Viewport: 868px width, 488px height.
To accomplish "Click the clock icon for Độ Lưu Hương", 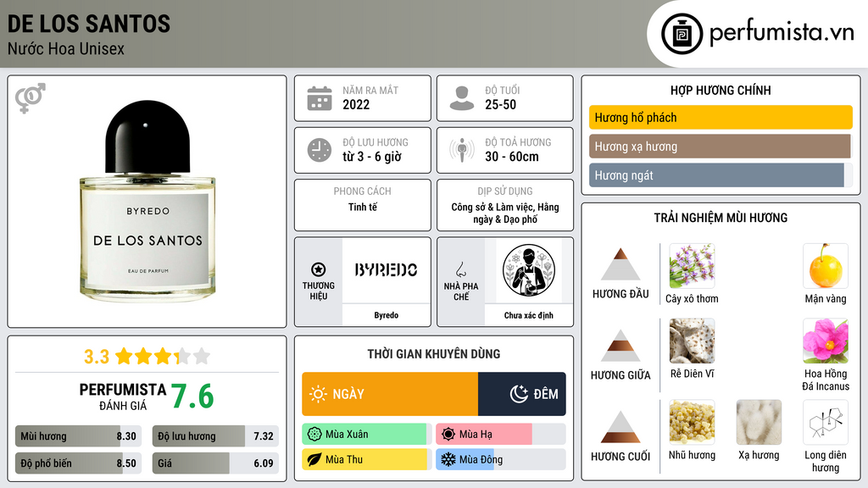I will [x=320, y=150].
